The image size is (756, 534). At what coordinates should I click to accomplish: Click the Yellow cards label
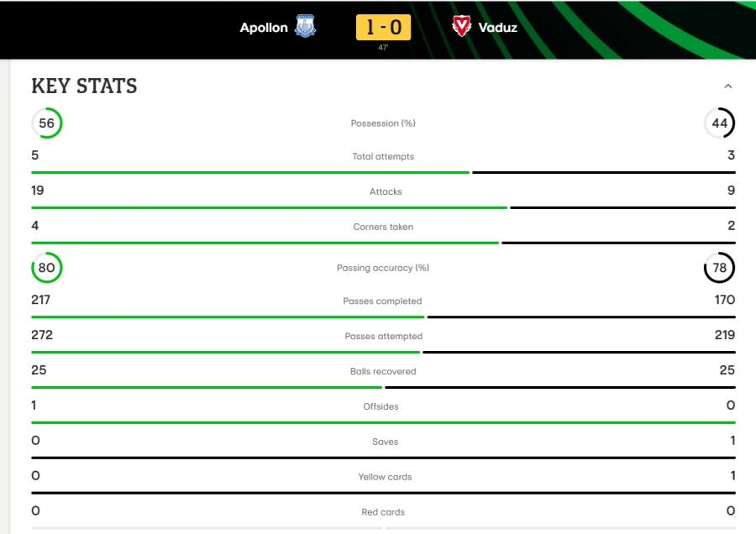385,477
